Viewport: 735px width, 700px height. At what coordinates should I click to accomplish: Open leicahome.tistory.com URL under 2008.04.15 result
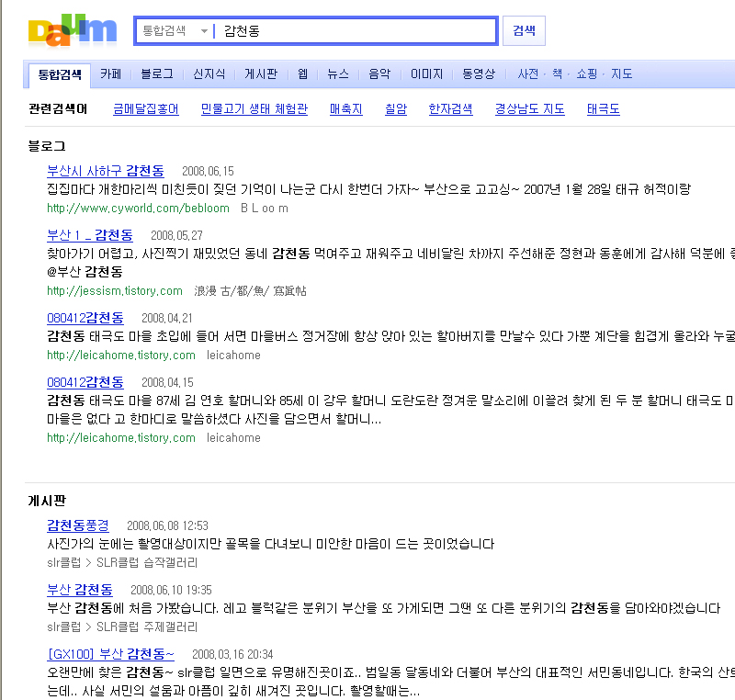121,438
